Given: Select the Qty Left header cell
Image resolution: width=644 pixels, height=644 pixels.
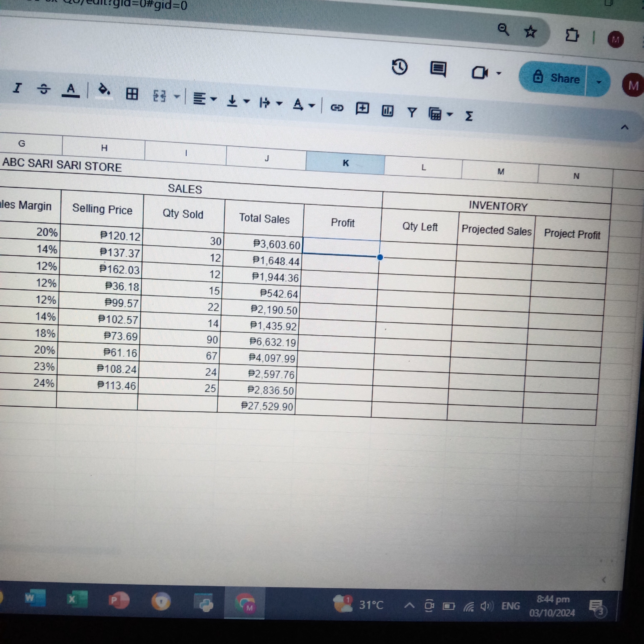Looking at the screenshot, I should tap(420, 227).
